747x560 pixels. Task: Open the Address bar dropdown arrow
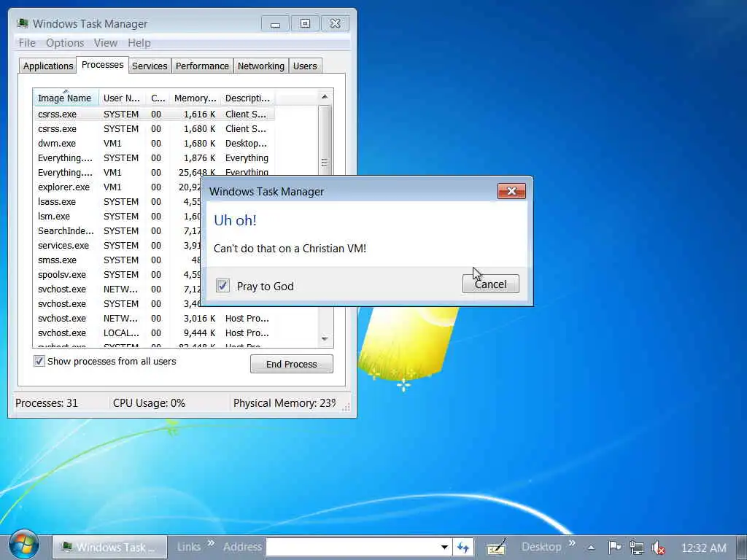444,547
